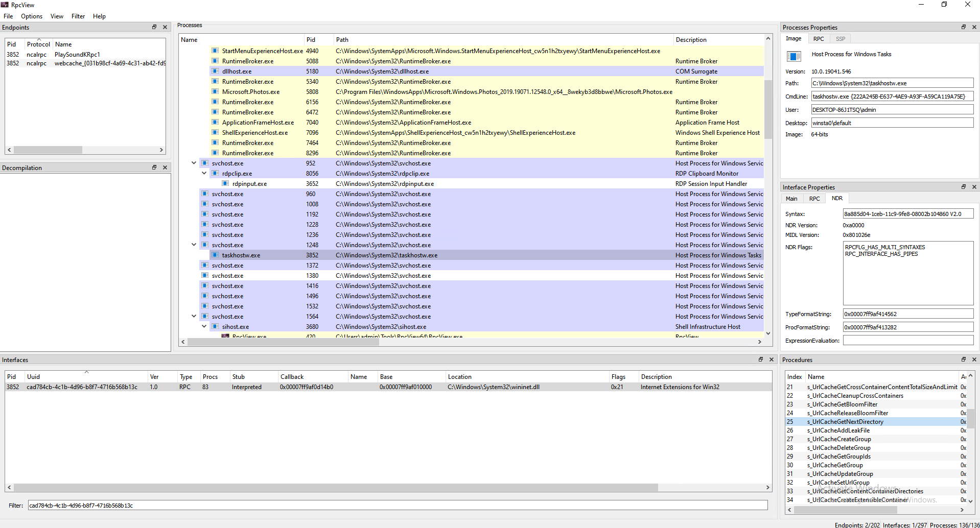The height and width of the screenshot is (528, 980).
Task: Undock the Interfaces panel
Action: (760, 359)
